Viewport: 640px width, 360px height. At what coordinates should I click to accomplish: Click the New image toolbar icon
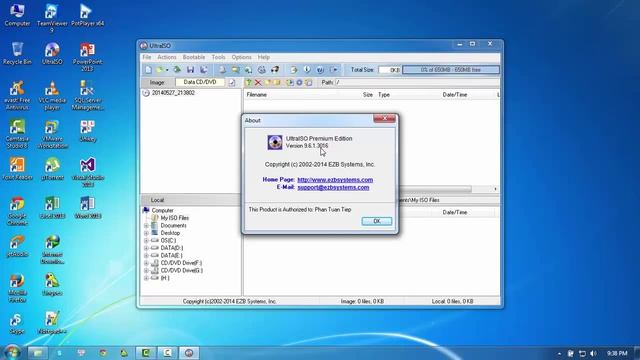(x=149, y=70)
